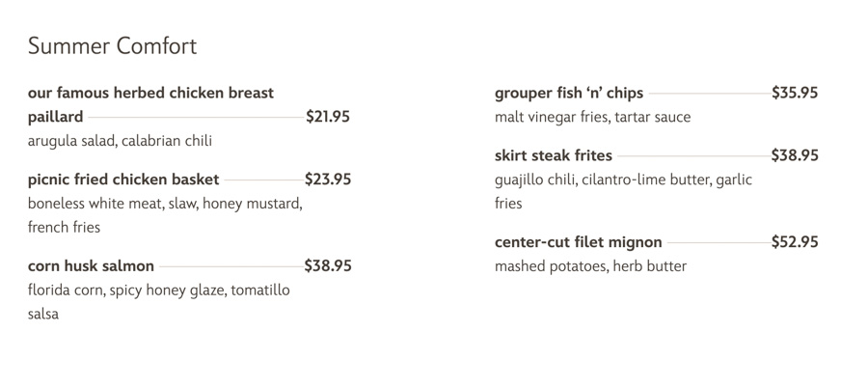Click the $35.95 price
868x387 pixels.
point(795,94)
